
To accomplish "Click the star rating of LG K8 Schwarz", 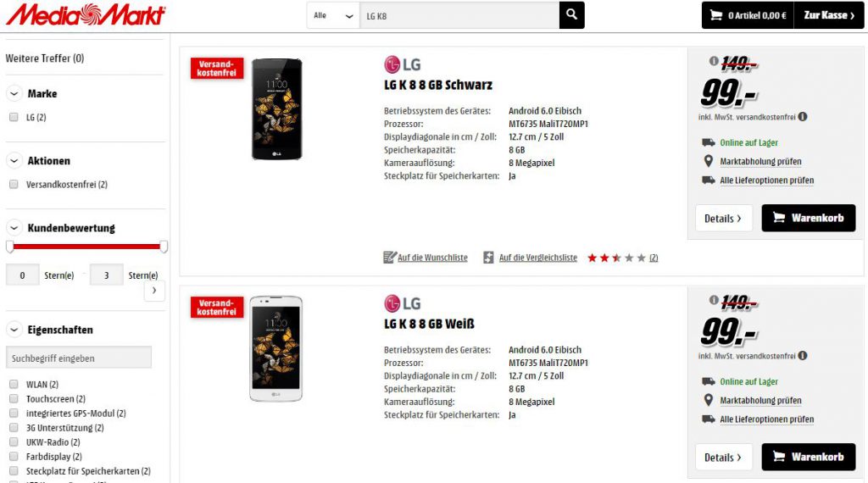I will click(x=616, y=258).
